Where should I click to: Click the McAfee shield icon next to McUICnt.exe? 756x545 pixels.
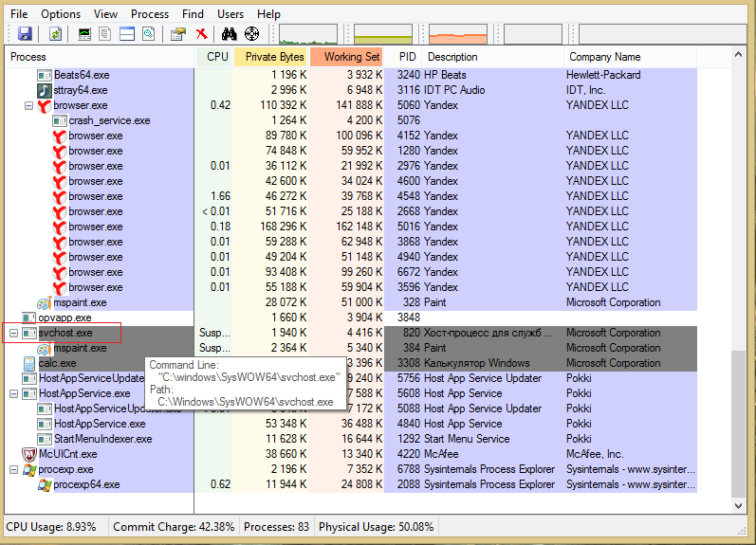point(28,454)
